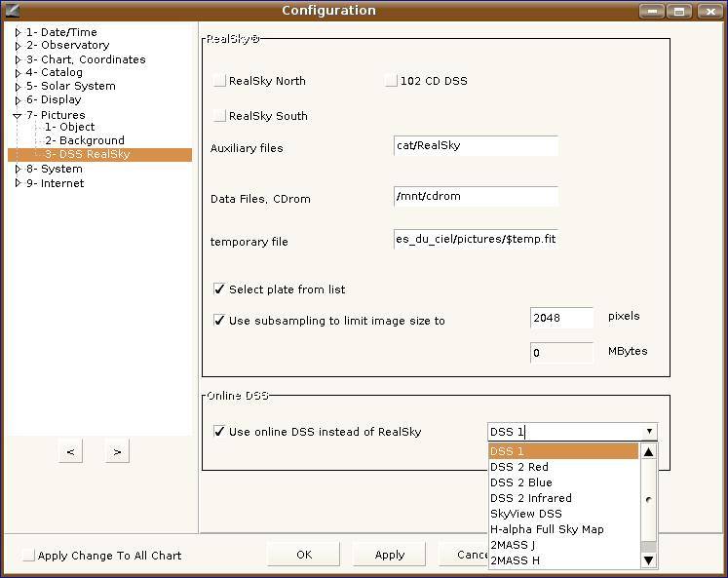
Task: Select the 1- Object tree item
Action: (69, 127)
